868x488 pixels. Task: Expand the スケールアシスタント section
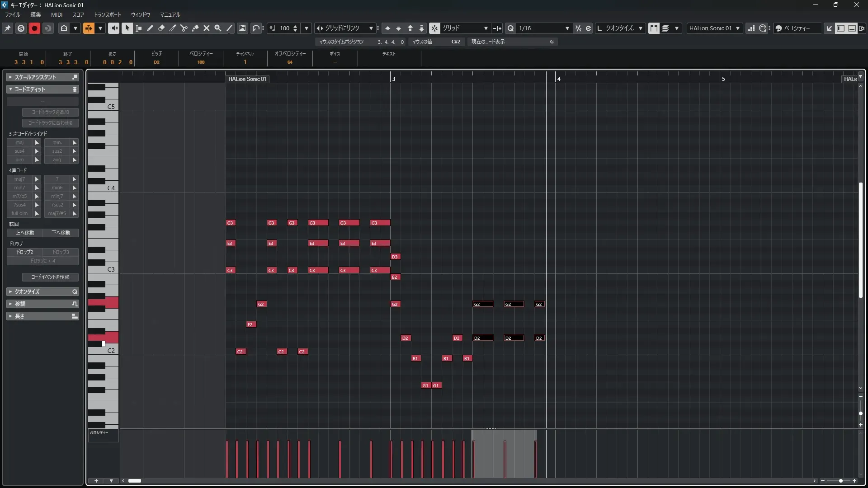tap(10, 77)
